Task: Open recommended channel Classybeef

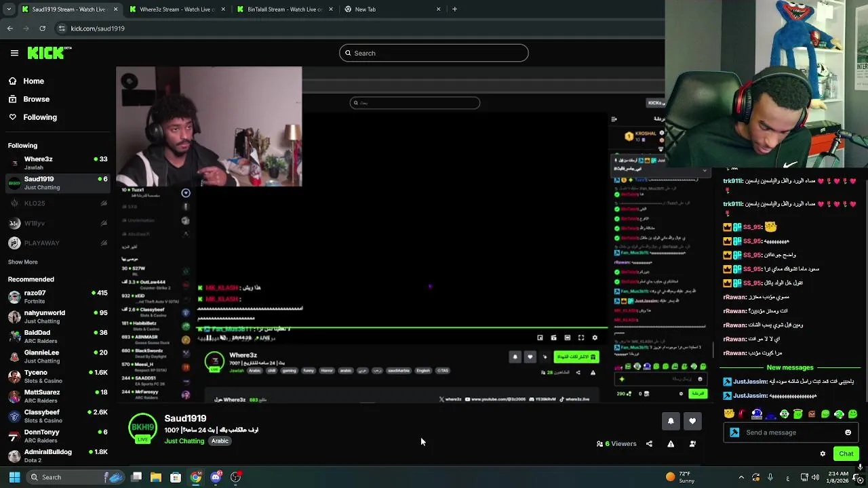Action: point(58,416)
